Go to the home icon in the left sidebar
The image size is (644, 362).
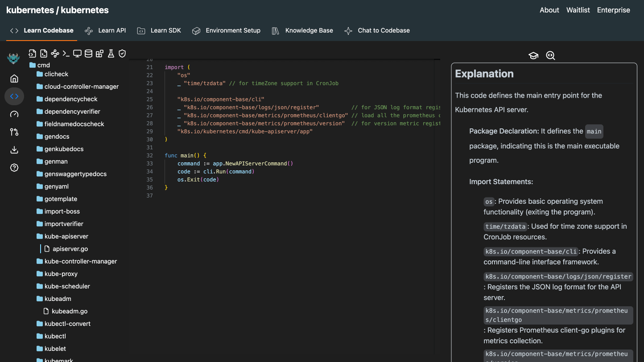tap(14, 78)
